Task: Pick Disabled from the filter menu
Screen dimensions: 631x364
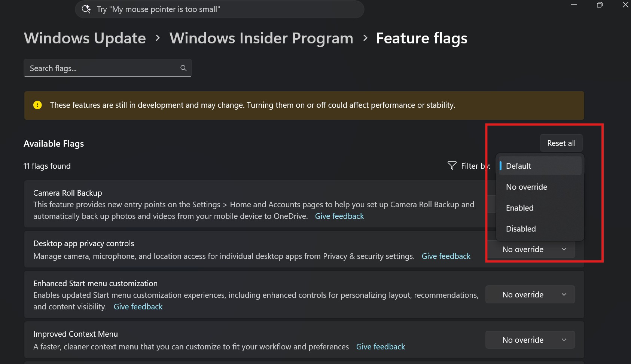Action: pyautogui.click(x=540, y=229)
